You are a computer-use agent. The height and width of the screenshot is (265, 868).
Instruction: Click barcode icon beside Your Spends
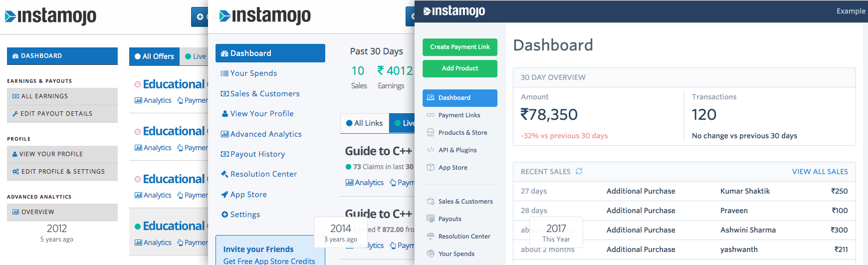224,73
